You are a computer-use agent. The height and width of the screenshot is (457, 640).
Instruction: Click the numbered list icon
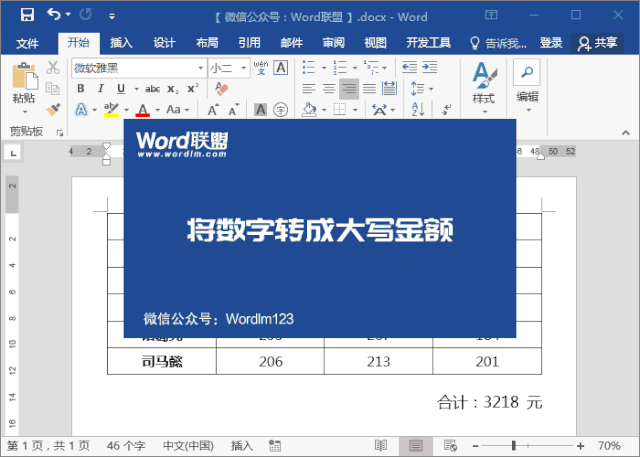point(340,67)
